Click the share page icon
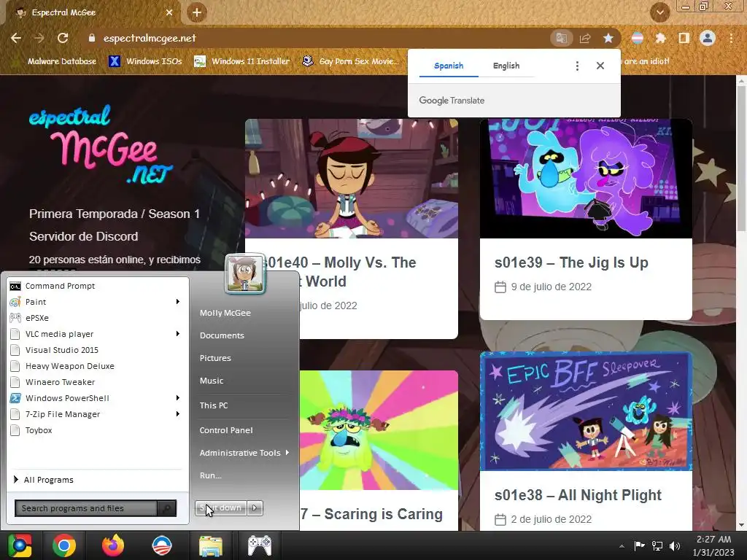 [585, 38]
